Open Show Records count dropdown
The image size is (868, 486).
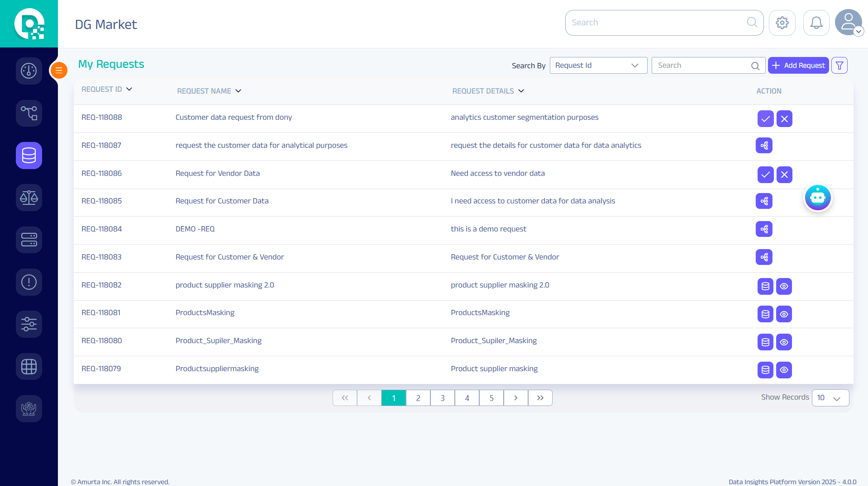[x=830, y=398]
